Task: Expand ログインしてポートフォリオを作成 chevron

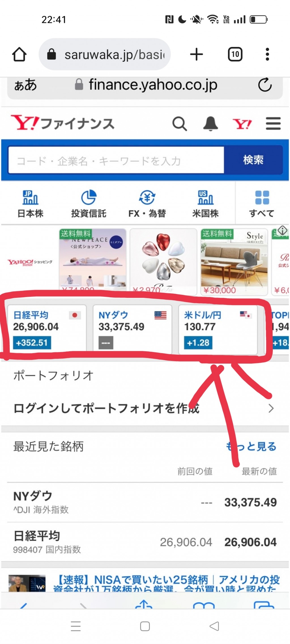Action: [271, 408]
